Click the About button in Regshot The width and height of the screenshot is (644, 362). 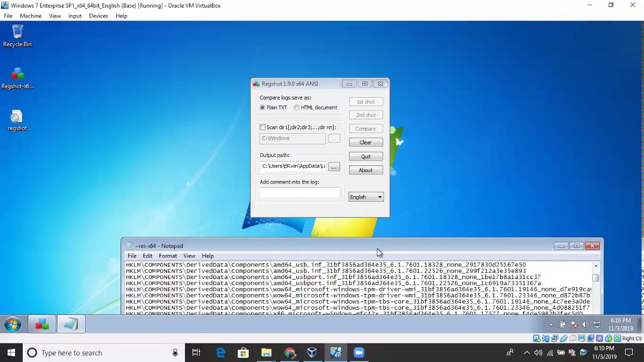coord(366,170)
